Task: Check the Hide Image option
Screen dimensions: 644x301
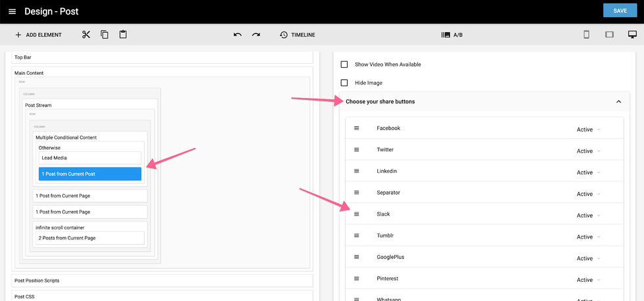Action: coord(344,83)
